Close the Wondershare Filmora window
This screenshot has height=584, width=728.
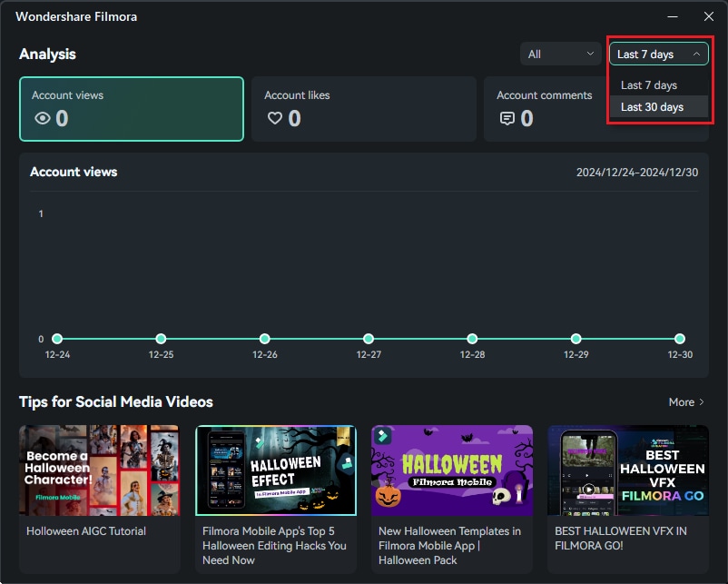(709, 16)
